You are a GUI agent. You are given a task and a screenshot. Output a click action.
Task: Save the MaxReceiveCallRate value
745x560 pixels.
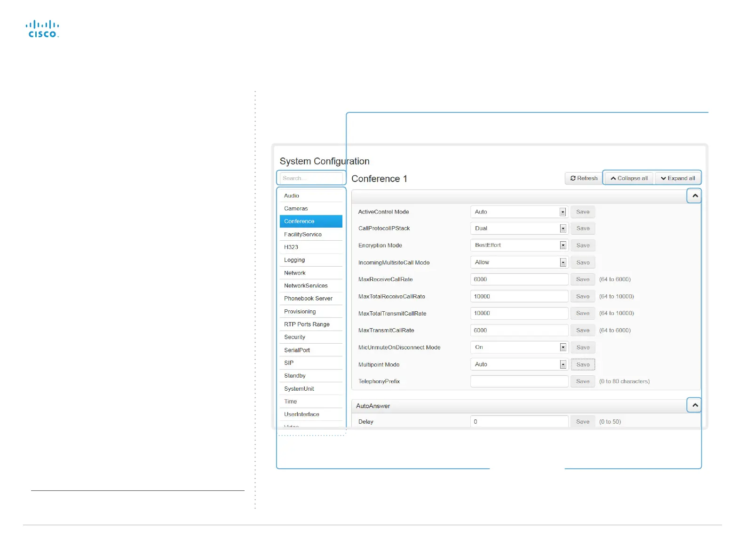[x=583, y=279]
